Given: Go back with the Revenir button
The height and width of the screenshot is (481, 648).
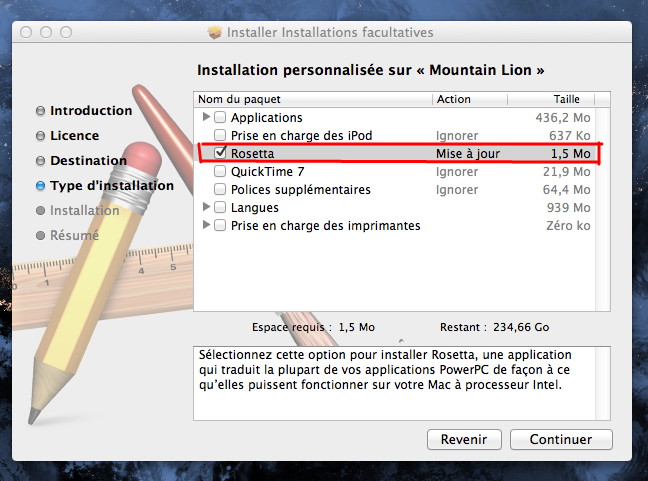Looking at the screenshot, I should [x=464, y=439].
